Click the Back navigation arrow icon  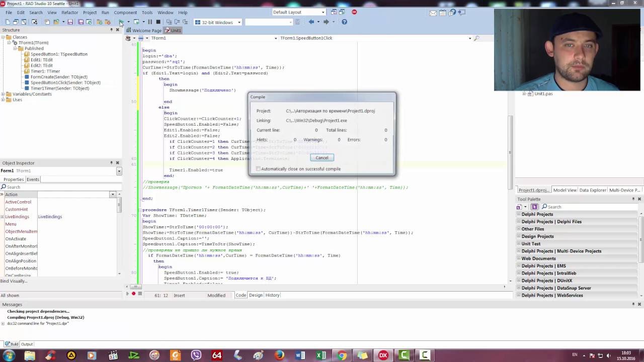[311, 22]
